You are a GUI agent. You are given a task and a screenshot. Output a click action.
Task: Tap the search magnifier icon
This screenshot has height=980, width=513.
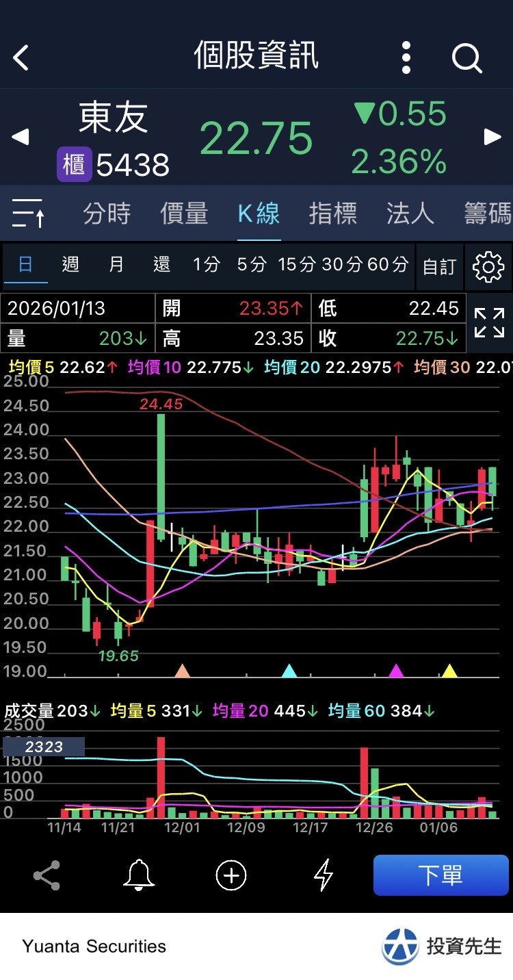pyautogui.click(x=467, y=57)
